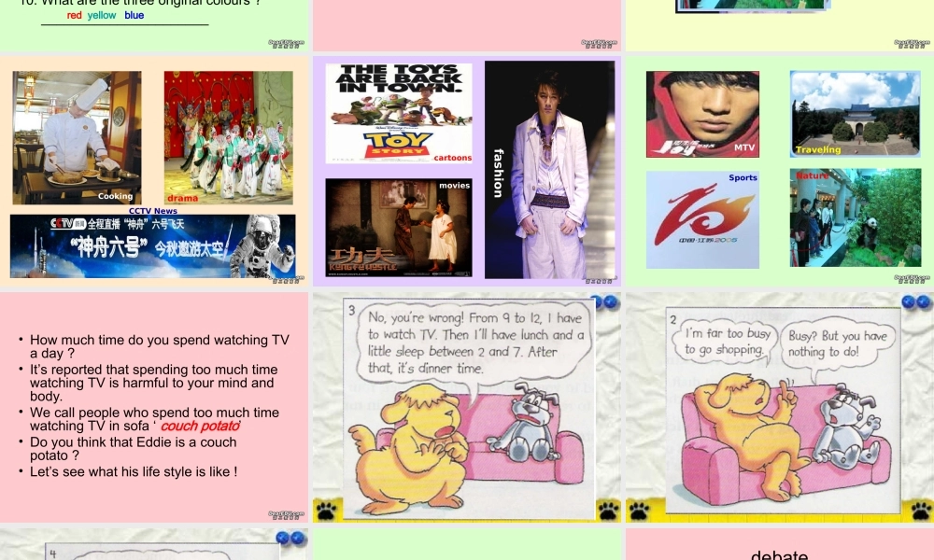This screenshot has height=560, width=934.
Task: Click 'Let's see what his life style' bullet
Action: [x=134, y=472]
